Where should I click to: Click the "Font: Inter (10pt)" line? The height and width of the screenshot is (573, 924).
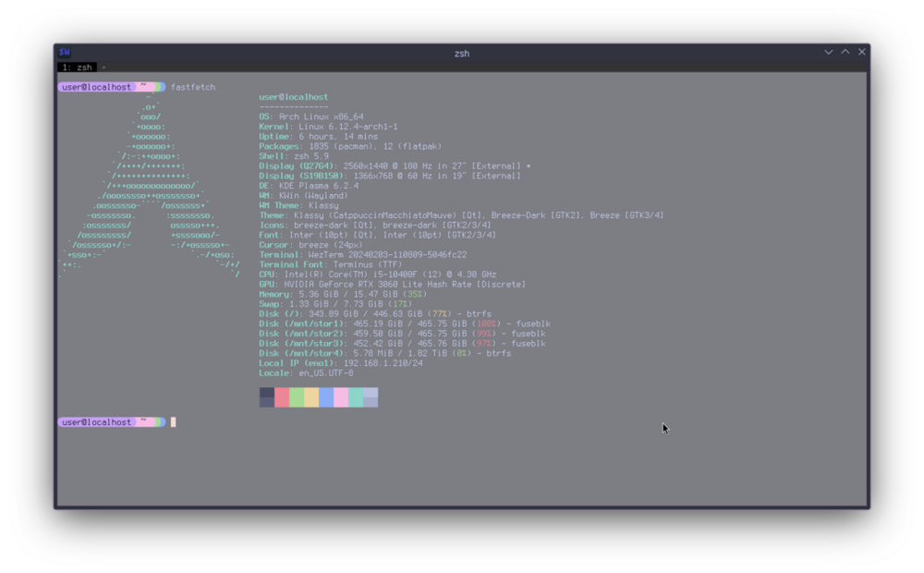click(378, 236)
